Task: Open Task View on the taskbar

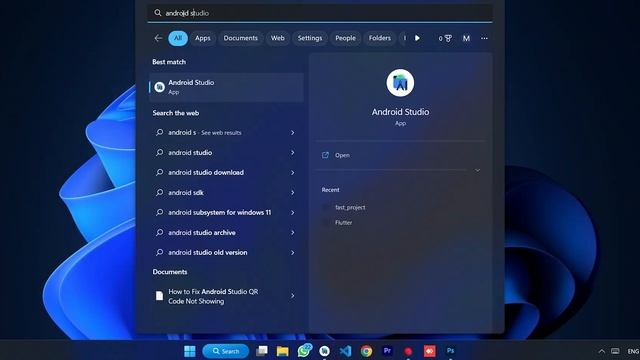Action: 262,351
